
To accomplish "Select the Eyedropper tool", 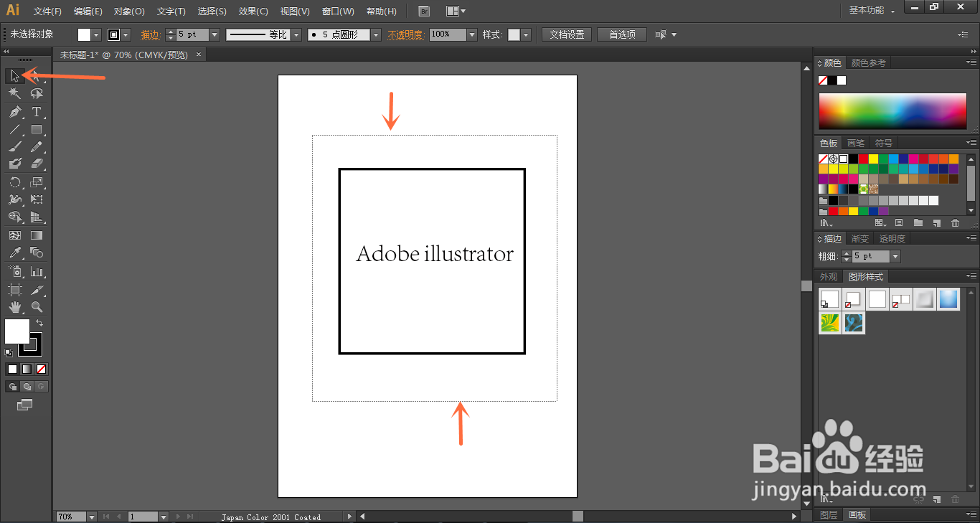I will [x=15, y=253].
